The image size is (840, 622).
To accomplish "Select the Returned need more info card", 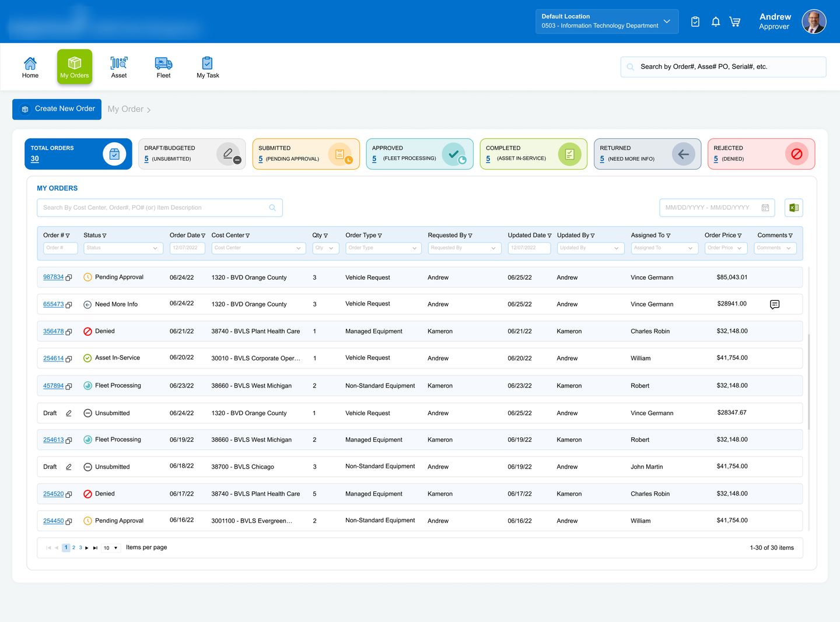I will click(x=647, y=154).
